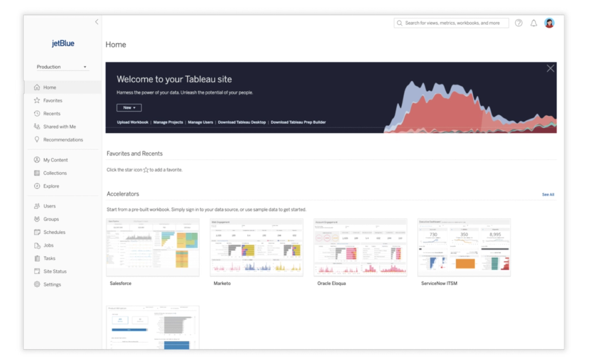
Task: Open the Marketo accelerator thumbnail
Action: tap(256, 248)
